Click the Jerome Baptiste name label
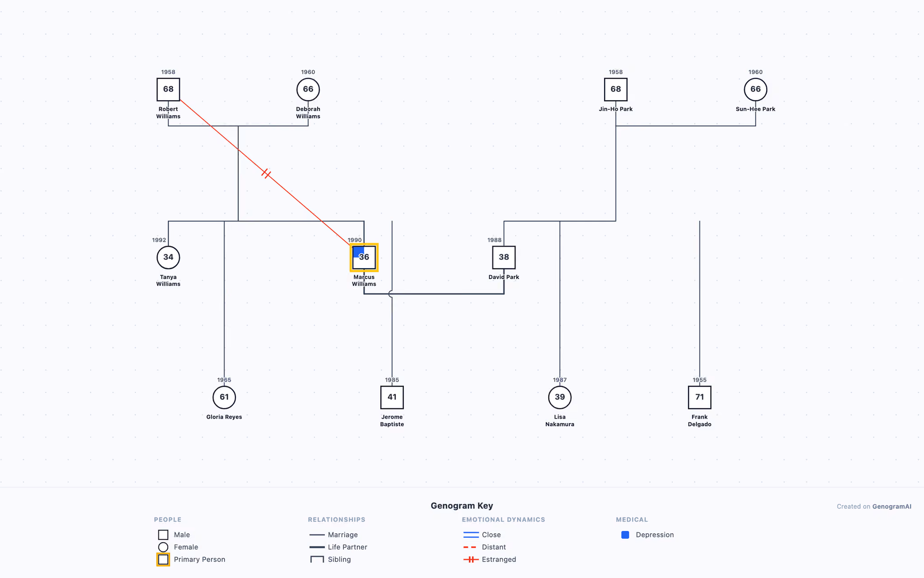The image size is (924, 578). (392, 421)
